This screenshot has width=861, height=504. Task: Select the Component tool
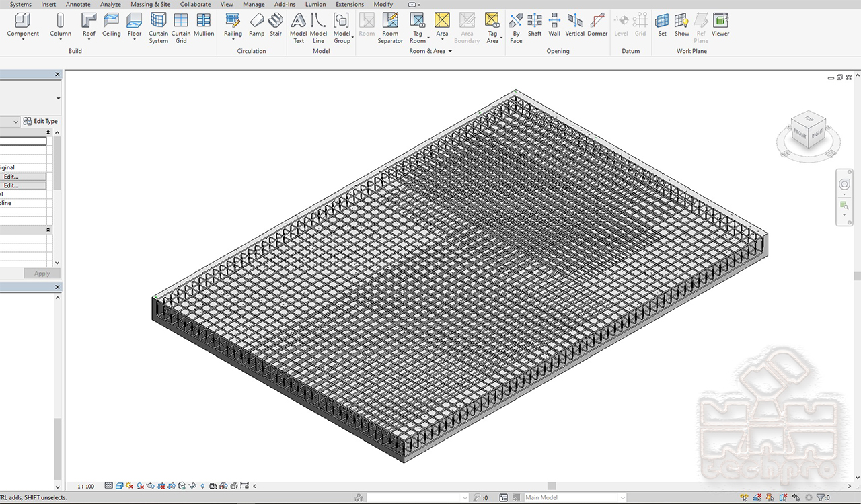click(x=23, y=25)
